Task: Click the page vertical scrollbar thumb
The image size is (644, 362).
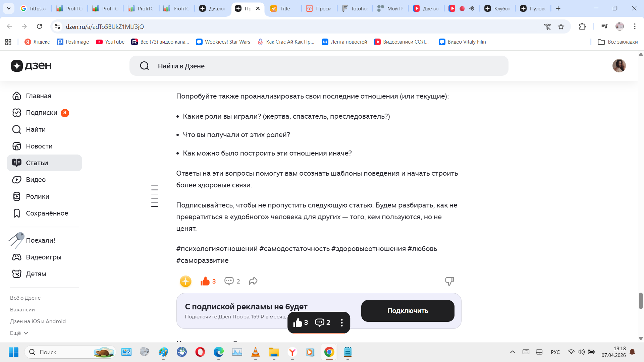Action: point(641,301)
